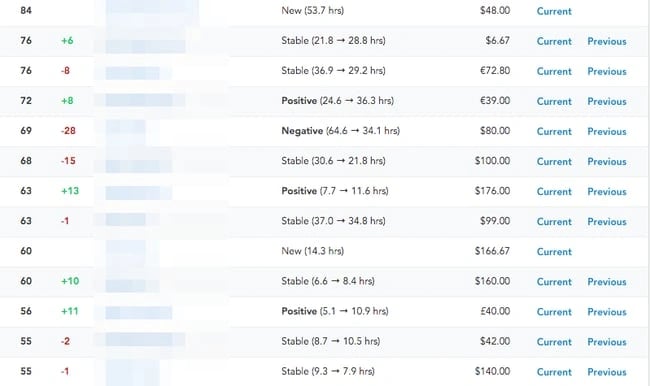Select blurred name in score 84 row

(x=152, y=10)
